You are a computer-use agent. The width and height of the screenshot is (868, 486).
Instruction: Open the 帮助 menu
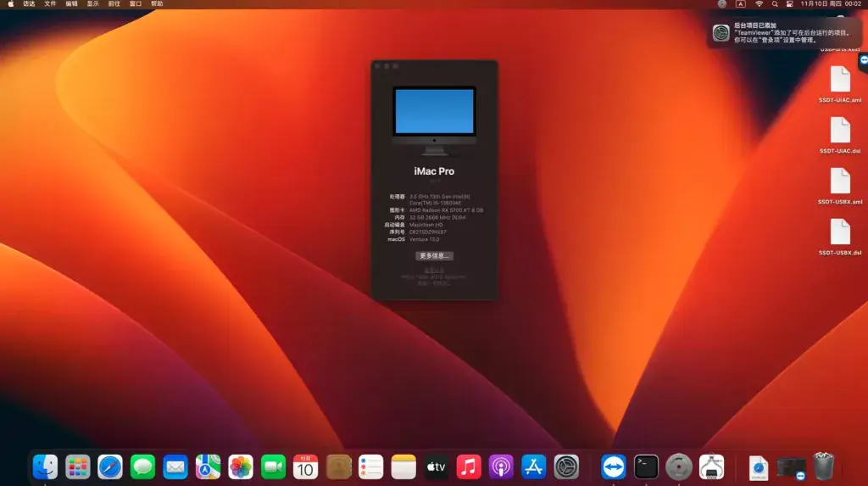(x=157, y=4)
